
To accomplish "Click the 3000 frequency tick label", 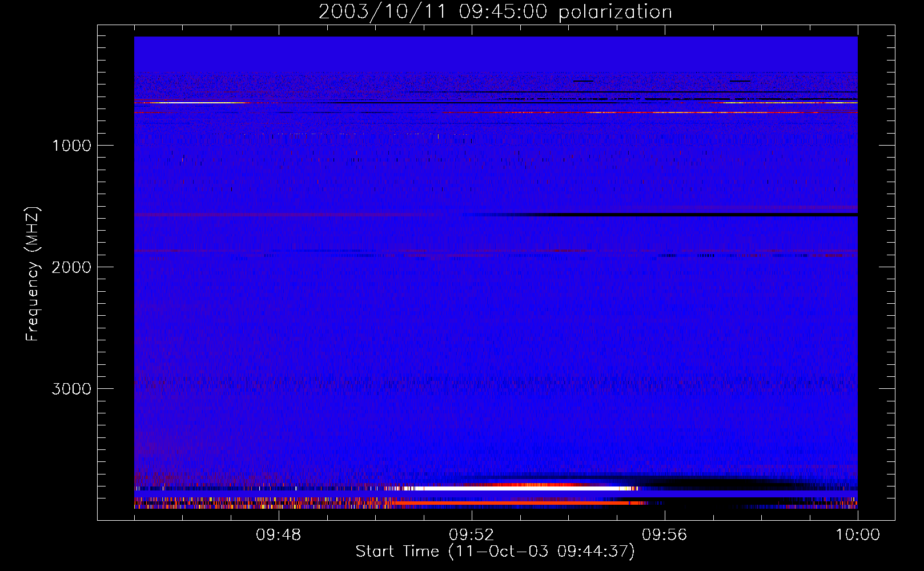I will coord(71,389).
